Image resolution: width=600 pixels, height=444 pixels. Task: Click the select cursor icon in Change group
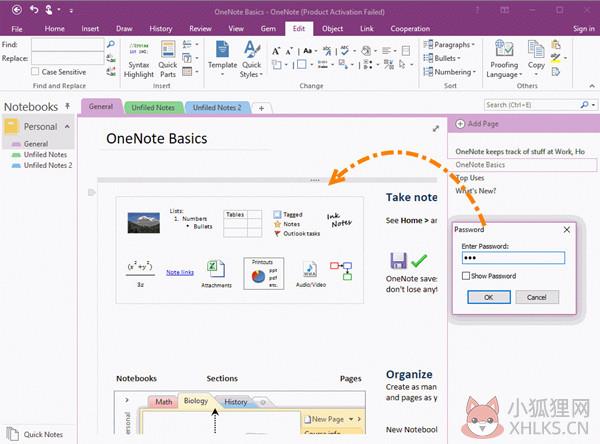click(402, 64)
